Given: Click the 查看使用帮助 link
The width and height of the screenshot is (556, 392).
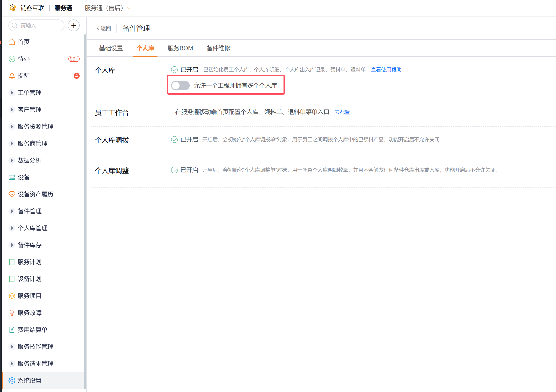Looking at the screenshot, I should (386, 70).
